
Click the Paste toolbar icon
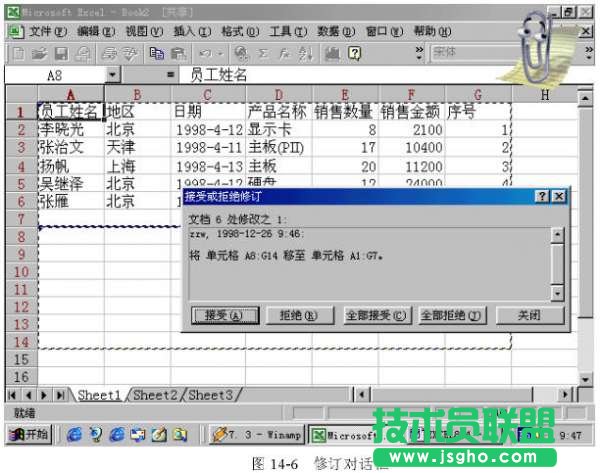point(178,54)
